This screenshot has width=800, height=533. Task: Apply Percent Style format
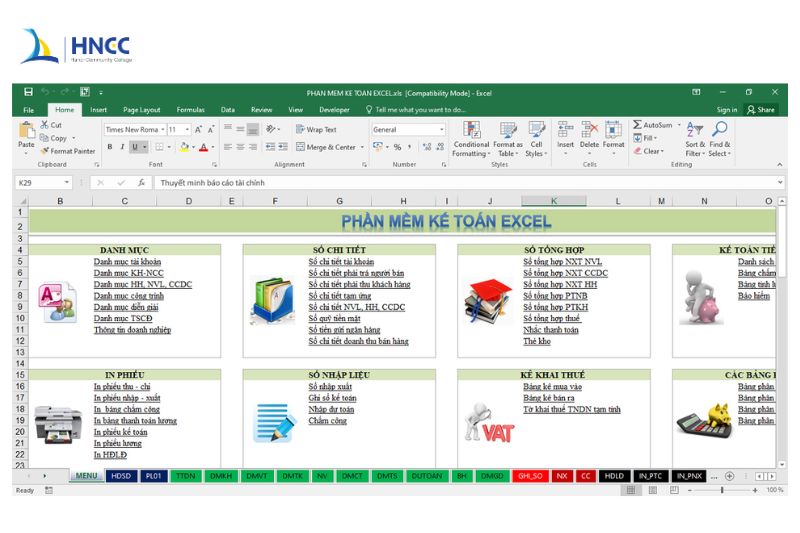point(397,147)
